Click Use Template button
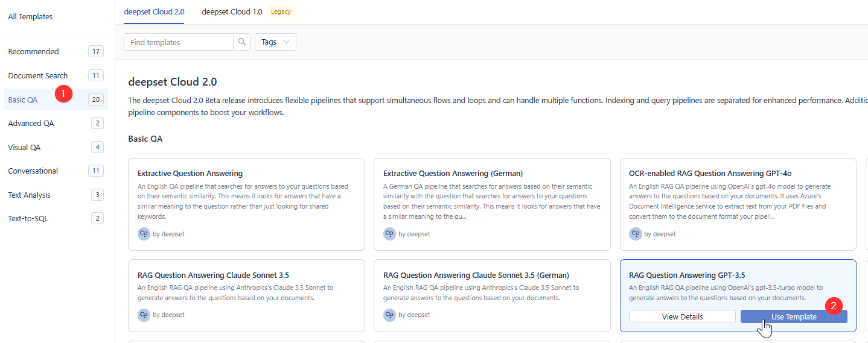The height and width of the screenshot is (343, 868). tap(794, 316)
